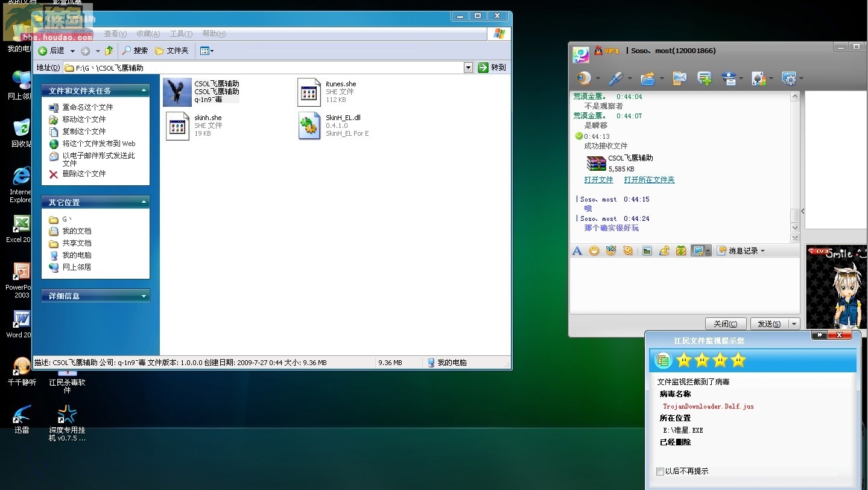This screenshot has width=868, height=490.
Task: Click chat history scrollbar up arrow
Action: [795, 97]
